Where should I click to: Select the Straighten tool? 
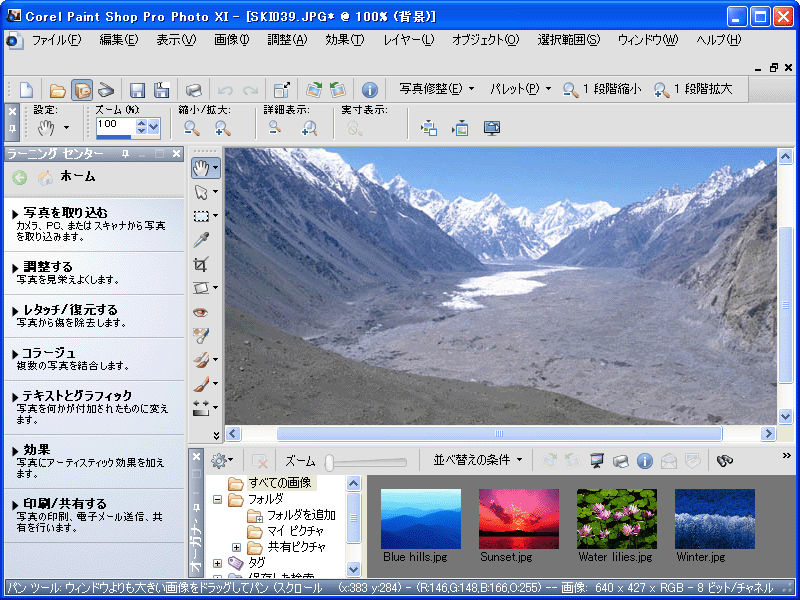202,288
